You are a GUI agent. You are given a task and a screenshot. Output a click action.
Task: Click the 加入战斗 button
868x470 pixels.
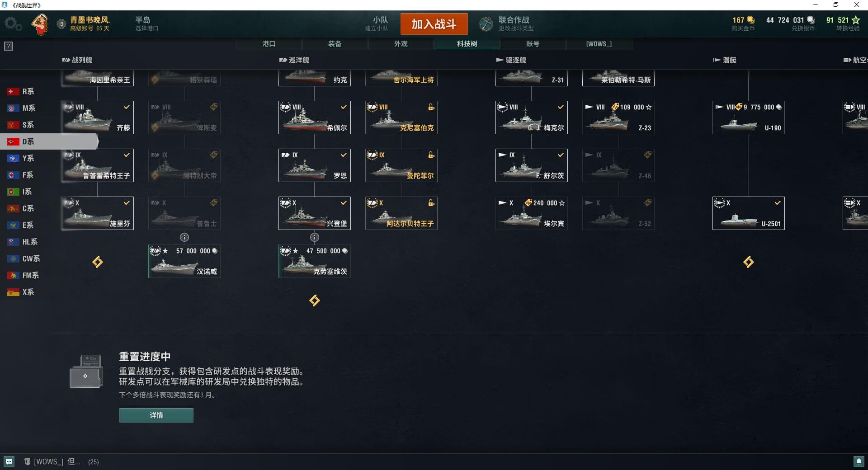point(434,24)
